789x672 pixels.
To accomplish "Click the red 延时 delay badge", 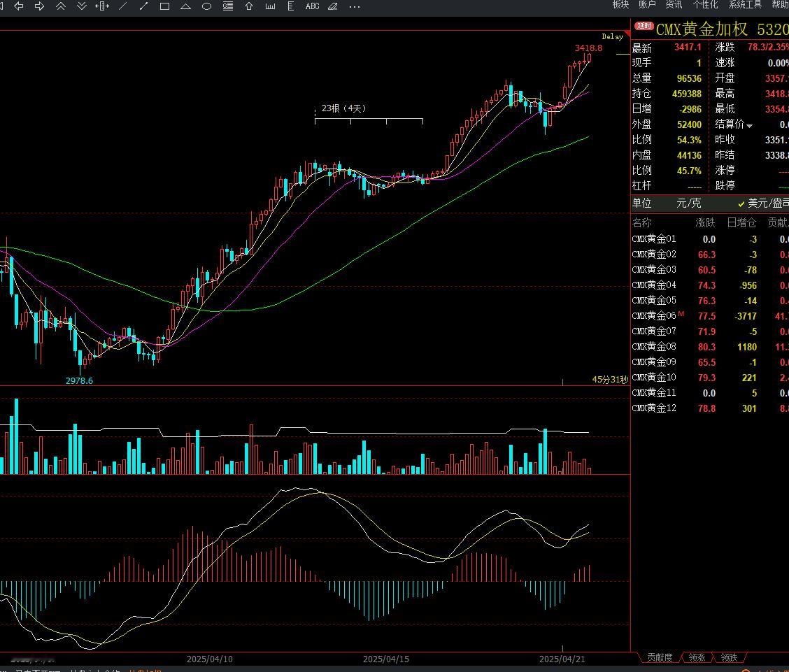I will pos(644,26).
